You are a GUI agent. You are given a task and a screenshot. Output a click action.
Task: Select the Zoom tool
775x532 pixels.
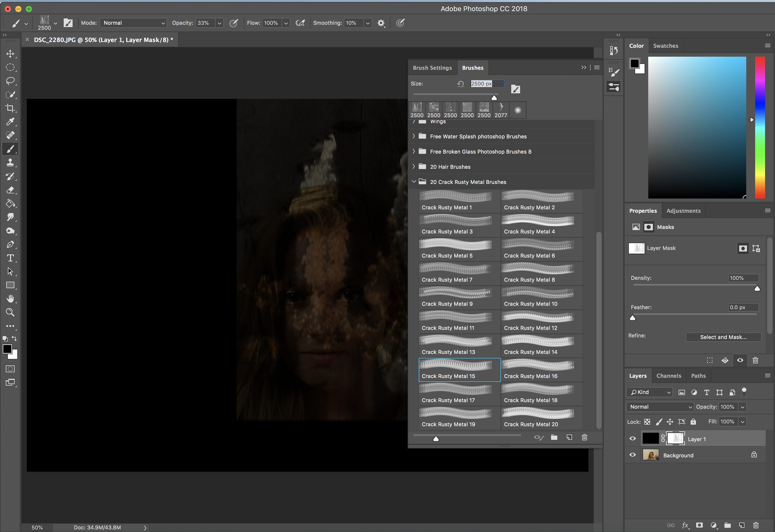[x=10, y=312]
